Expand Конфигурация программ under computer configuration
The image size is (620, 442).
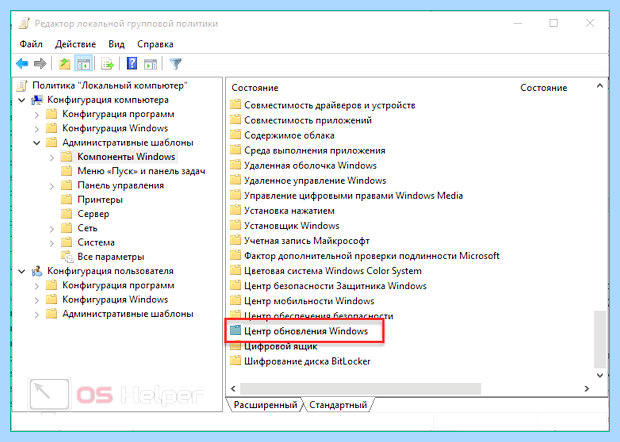click(37, 114)
